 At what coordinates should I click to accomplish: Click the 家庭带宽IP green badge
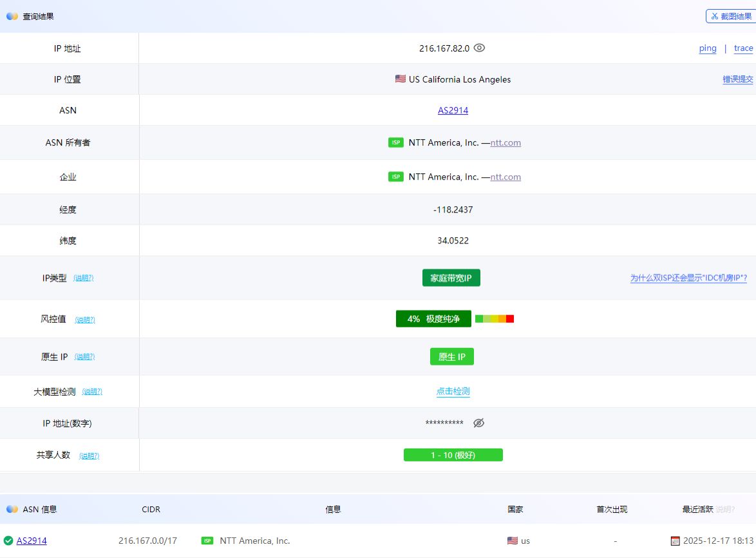pos(451,278)
